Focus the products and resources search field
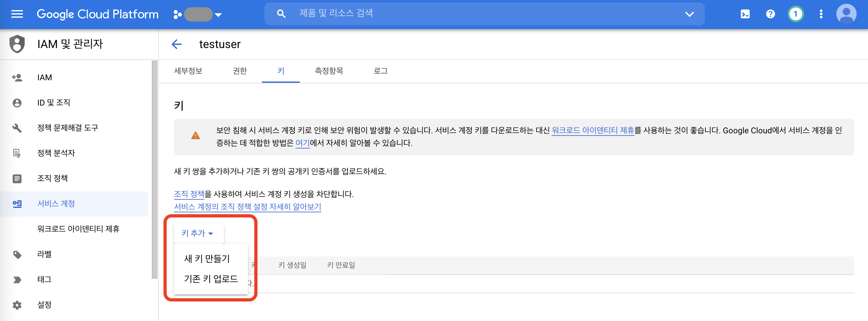This screenshot has width=868, height=321. click(x=484, y=14)
